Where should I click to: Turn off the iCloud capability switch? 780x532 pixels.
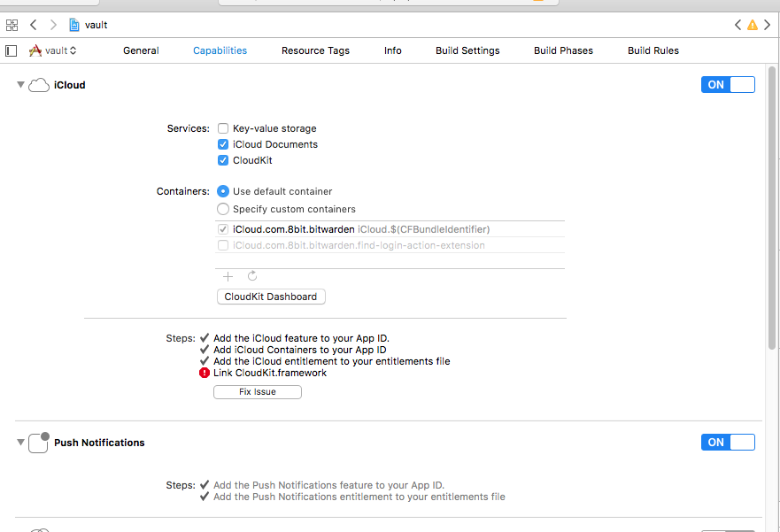click(728, 84)
